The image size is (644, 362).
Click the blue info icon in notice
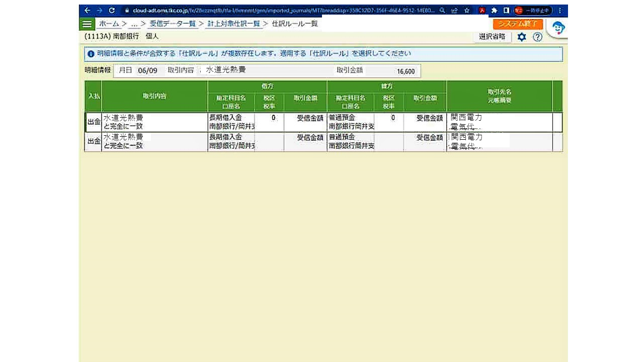[x=91, y=54]
